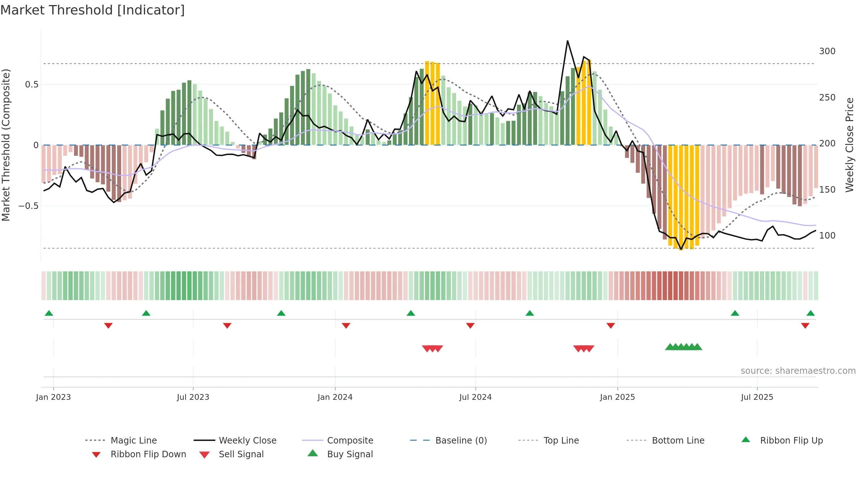Click the Jan 2023 x-axis label

tap(54, 397)
